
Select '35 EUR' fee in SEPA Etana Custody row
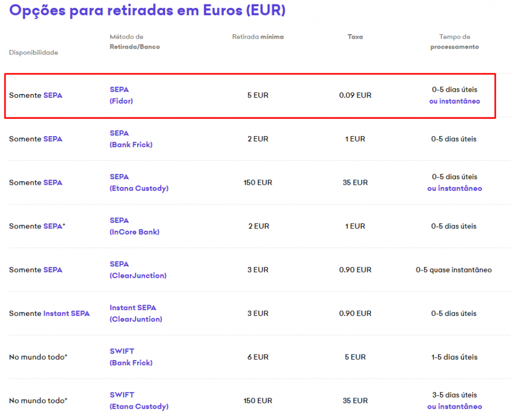355,183
